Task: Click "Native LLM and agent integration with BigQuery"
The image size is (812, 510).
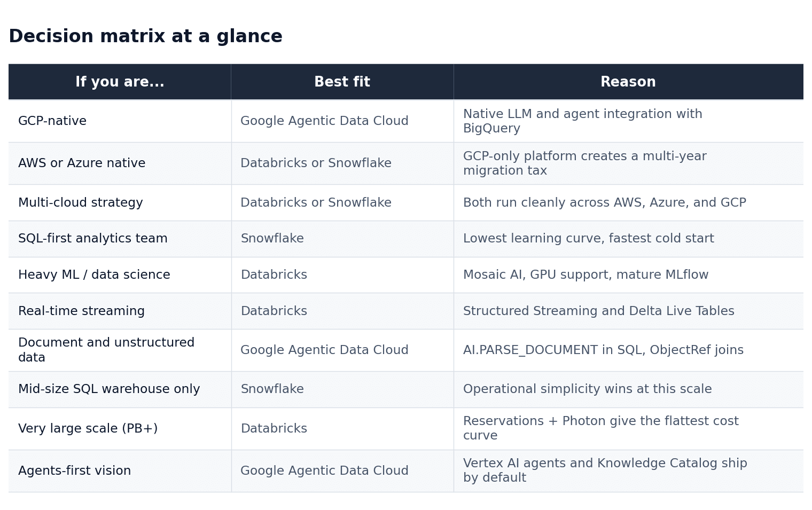Action: [x=582, y=121]
